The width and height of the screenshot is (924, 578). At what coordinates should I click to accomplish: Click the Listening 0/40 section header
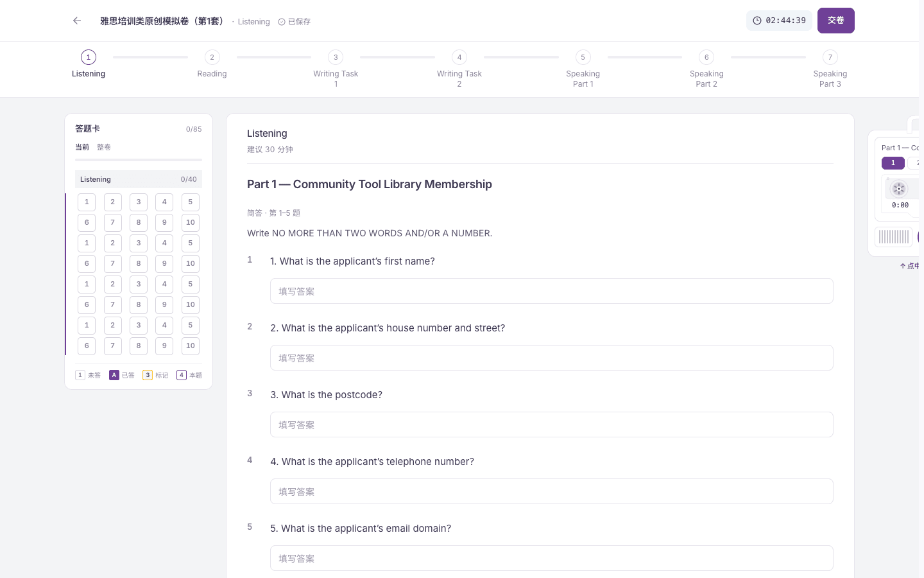[x=139, y=179]
